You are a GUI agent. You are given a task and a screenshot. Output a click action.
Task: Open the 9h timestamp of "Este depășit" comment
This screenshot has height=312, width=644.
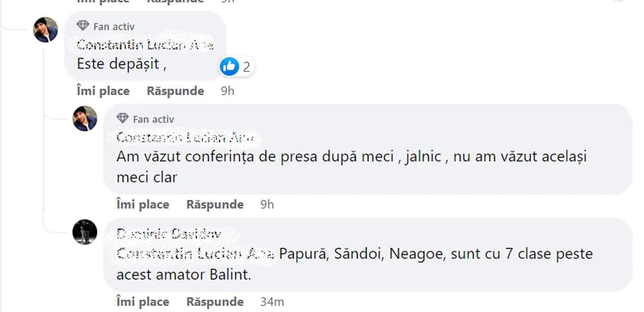point(227,91)
